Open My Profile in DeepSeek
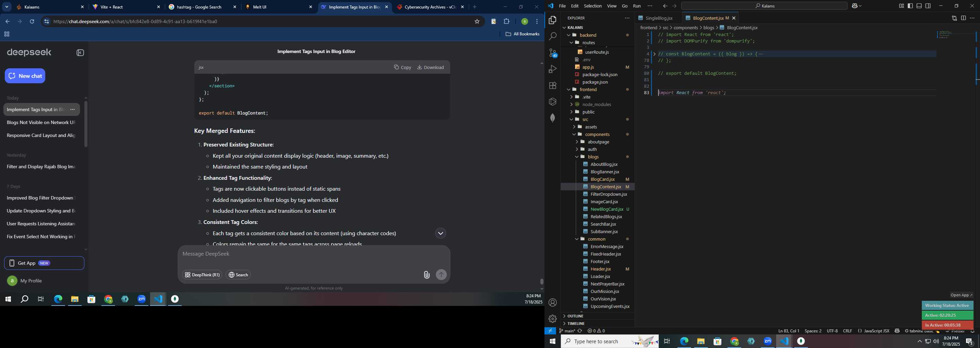Image resolution: width=980 pixels, height=348 pixels. [x=25, y=281]
